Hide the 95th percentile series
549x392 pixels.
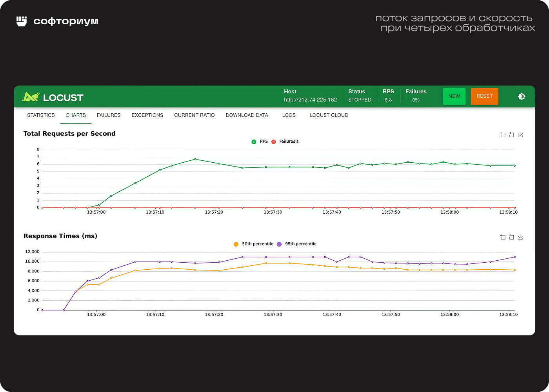coord(297,244)
